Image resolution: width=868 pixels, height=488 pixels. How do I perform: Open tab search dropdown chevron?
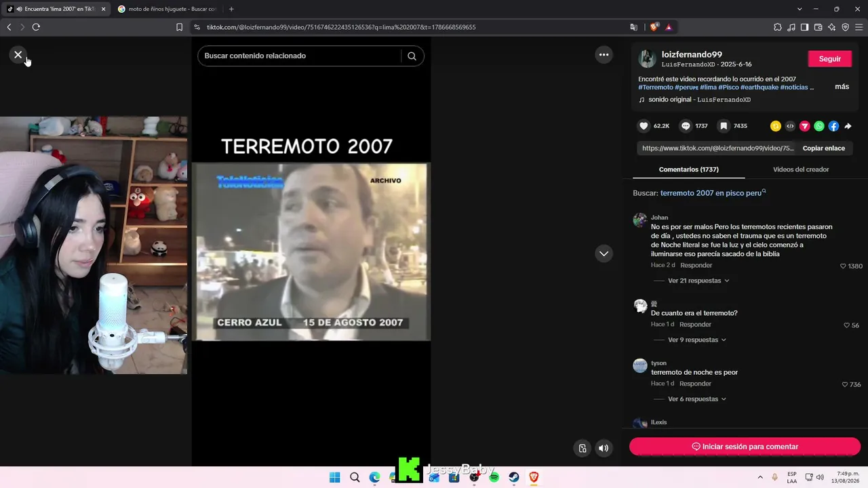tap(800, 9)
